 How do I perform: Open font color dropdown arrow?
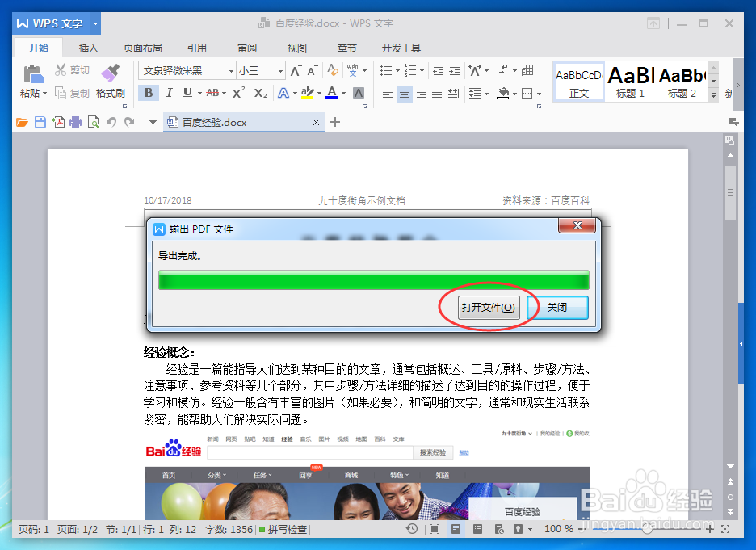tap(343, 93)
